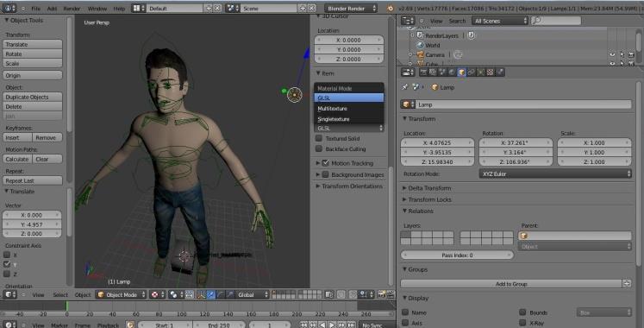The height and width of the screenshot is (328, 644).
Task: Click the Add to Group button
Action: [x=511, y=284]
